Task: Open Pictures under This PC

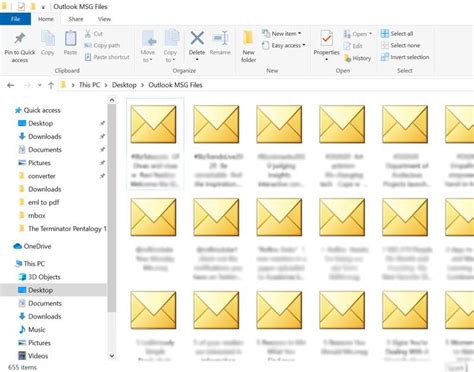Action: (34, 343)
